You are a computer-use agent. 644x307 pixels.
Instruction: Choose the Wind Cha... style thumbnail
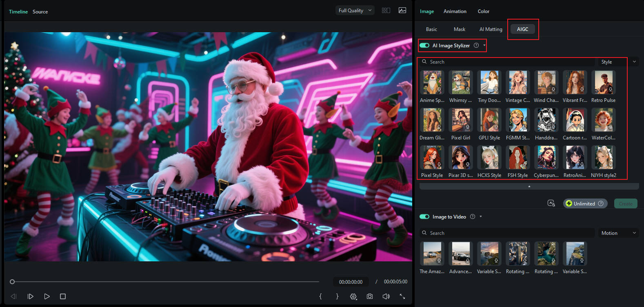point(546,82)
